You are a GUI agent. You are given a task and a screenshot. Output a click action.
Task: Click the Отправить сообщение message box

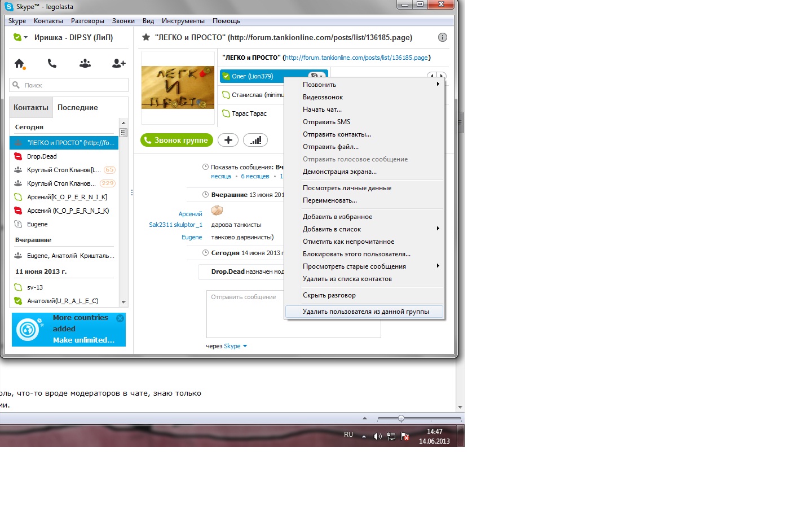294,314
